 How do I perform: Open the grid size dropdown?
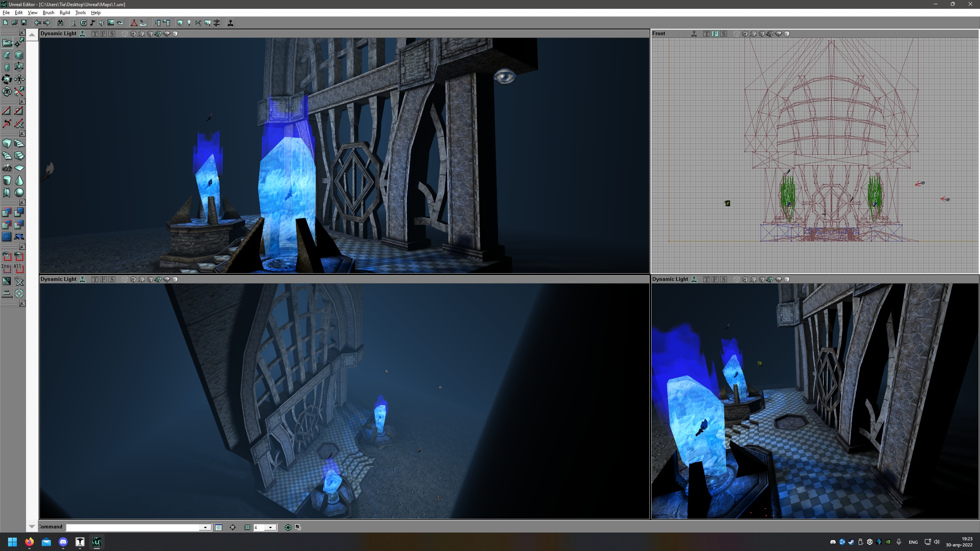tap(270, 527)
